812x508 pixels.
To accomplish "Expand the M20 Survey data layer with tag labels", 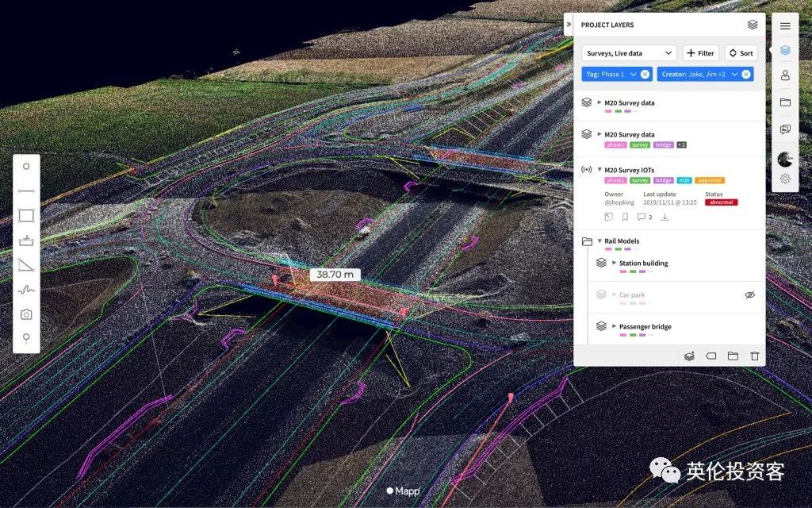I will (599, 133).
